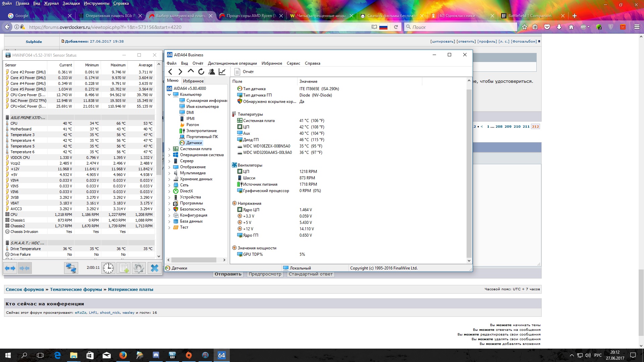Click AIDA64 refresh toolbar icon
Screen dimensions: 644x362
[201, 71]
